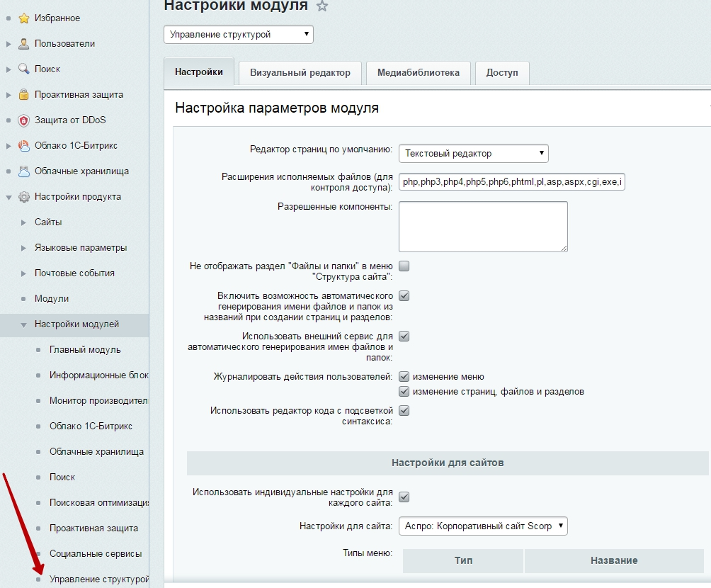711x588 pixels.
Task: Open Search via magnifier icon
Action: 23,69
